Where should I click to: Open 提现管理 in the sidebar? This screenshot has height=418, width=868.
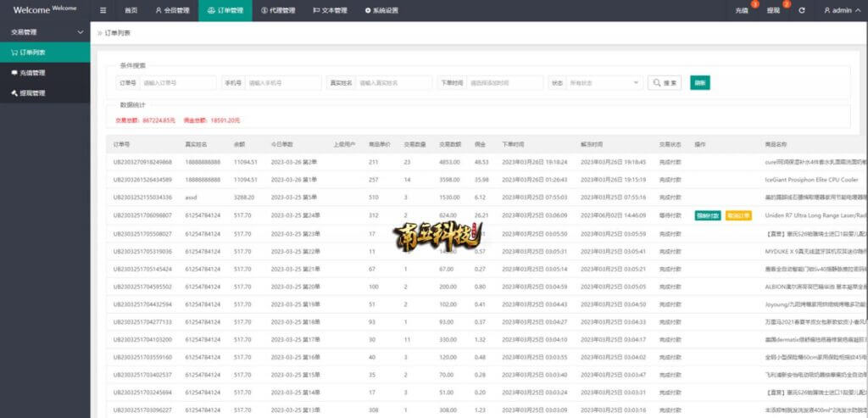click(45, 93)
